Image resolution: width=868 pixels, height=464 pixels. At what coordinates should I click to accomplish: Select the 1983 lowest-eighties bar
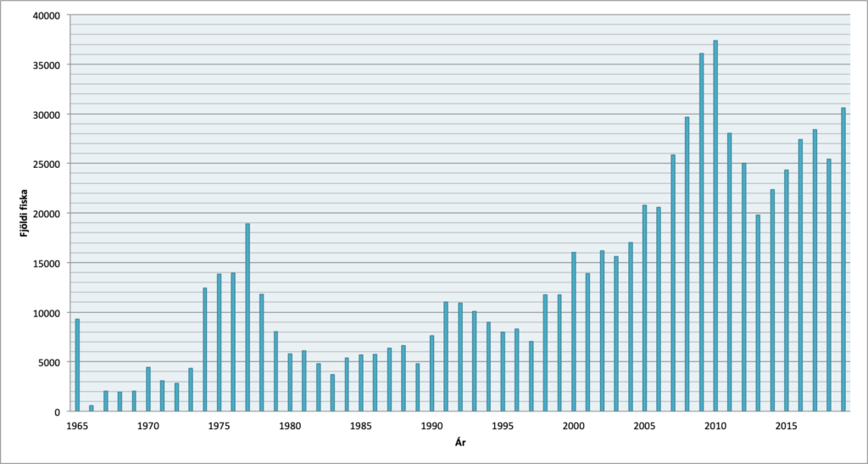coord(332,393)
